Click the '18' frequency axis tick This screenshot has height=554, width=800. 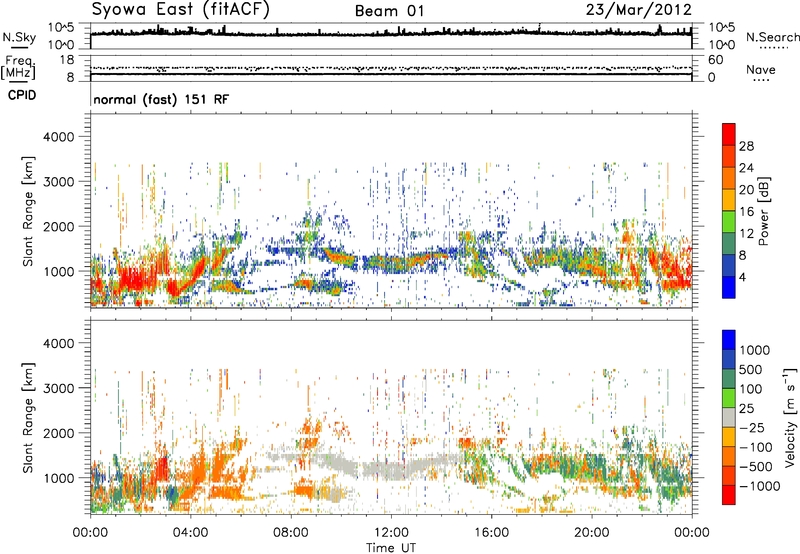pyautogui.click(x=67, y=60)
